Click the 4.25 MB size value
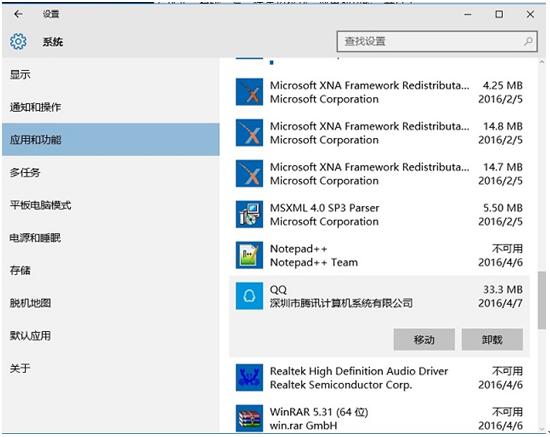This screenshot has height=437, width=550. coord(503,85)
